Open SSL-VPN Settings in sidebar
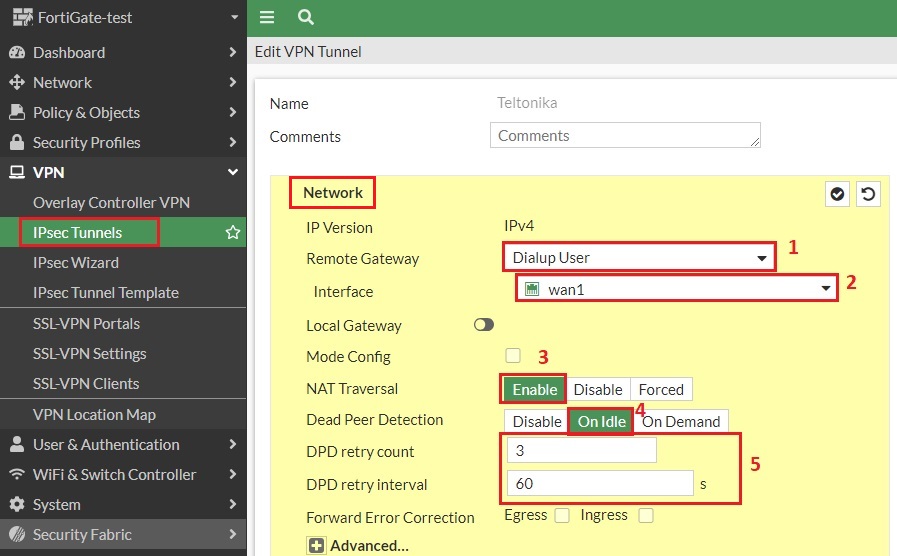 click(x=90, y=353)
